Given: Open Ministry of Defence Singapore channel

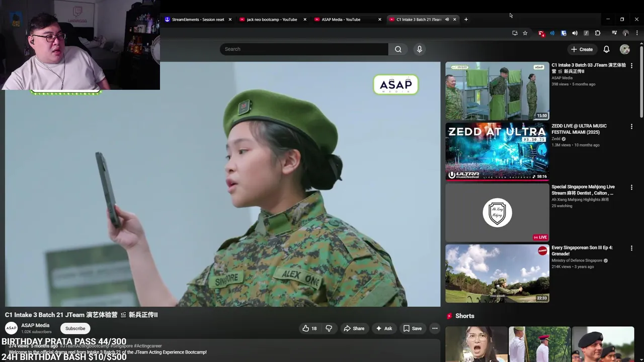Looking at the screenshot, I should (577, 260).
